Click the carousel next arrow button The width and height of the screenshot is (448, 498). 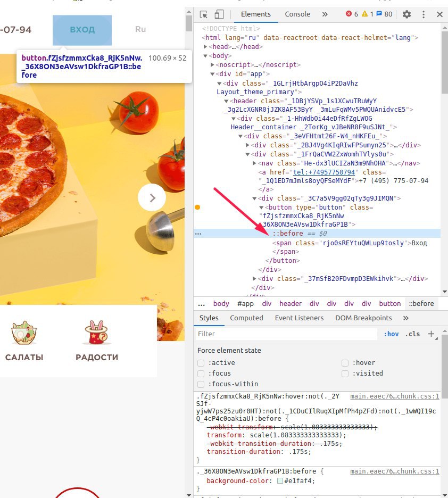[152, 197]
